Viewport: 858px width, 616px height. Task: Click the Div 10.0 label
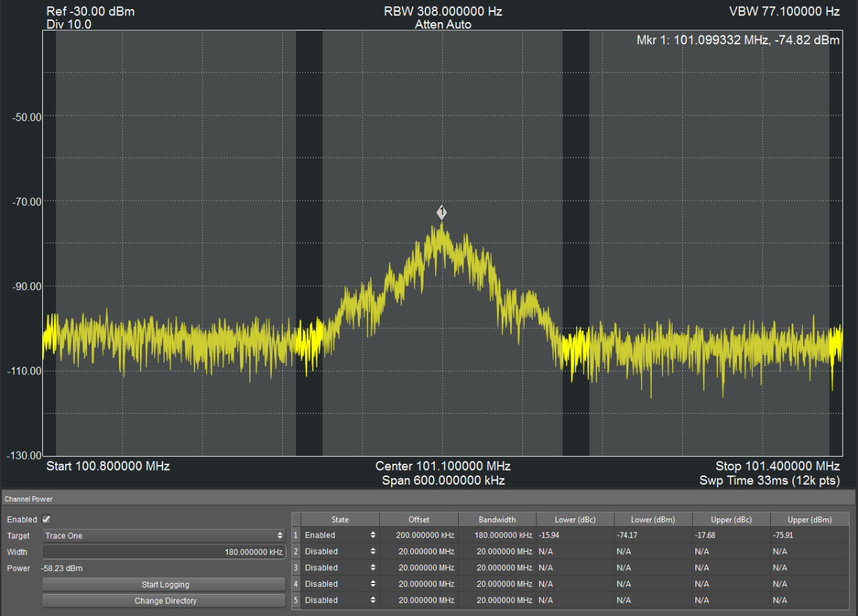coord(69,24)
